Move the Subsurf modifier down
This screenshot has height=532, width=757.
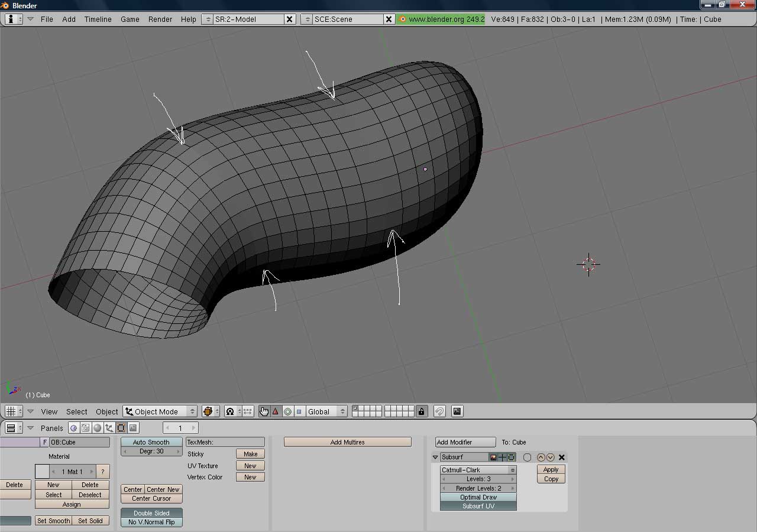tap(550, 457)
